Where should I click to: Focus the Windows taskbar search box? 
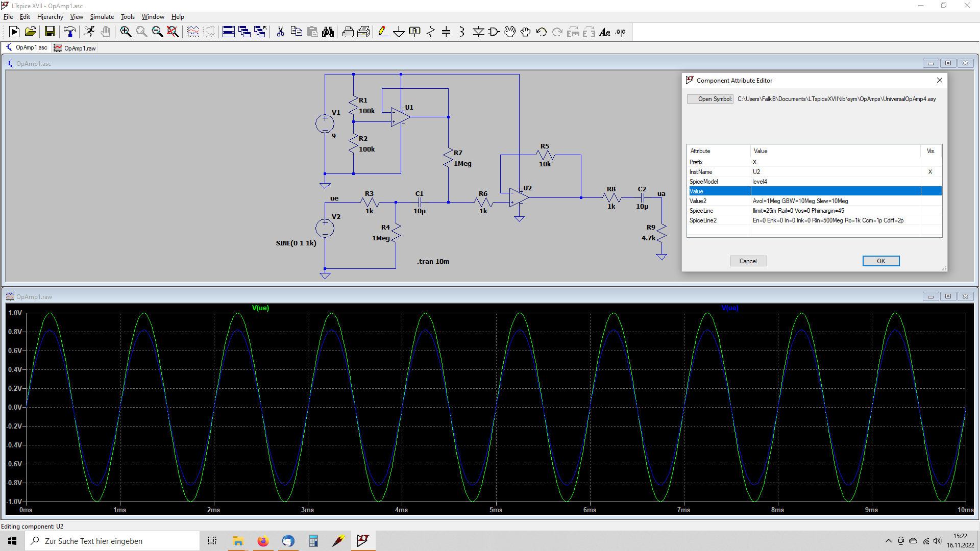[x=112, y=541]
